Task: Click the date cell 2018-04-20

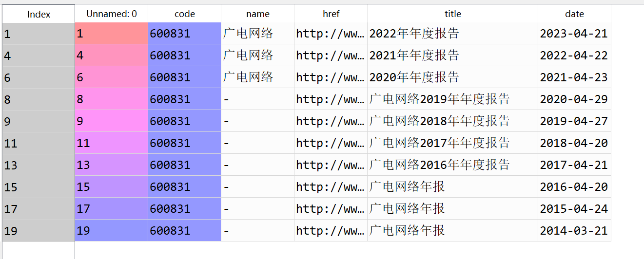Action: click(x=575, y=143)
